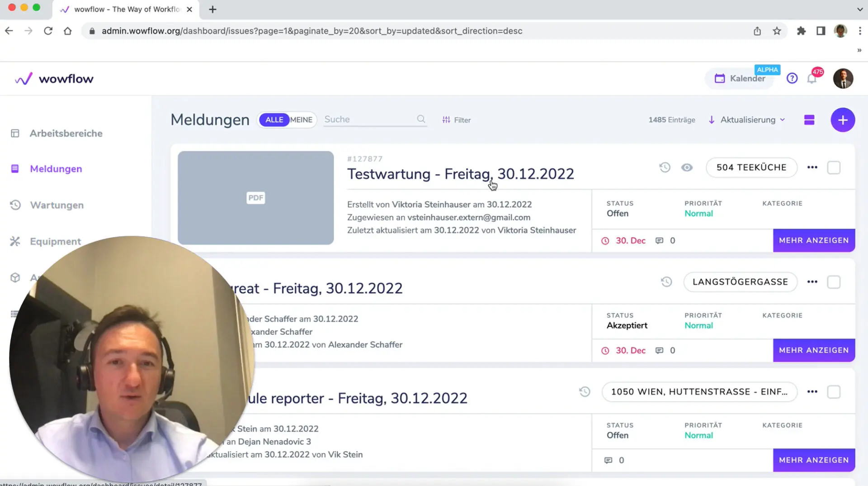Open Arbeitsbereiche in the sidebar
Viewport: 868px width, 486px height.
66,133
